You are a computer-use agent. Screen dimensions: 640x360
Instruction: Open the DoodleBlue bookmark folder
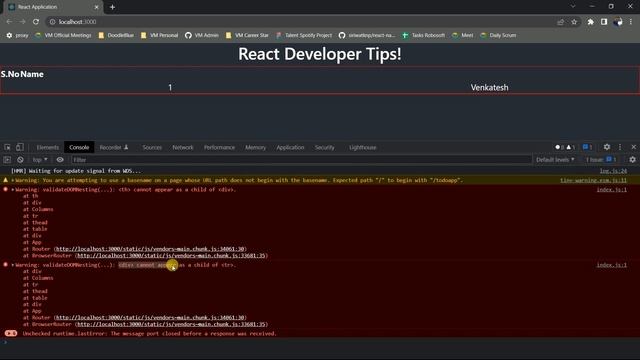[116, 35]
